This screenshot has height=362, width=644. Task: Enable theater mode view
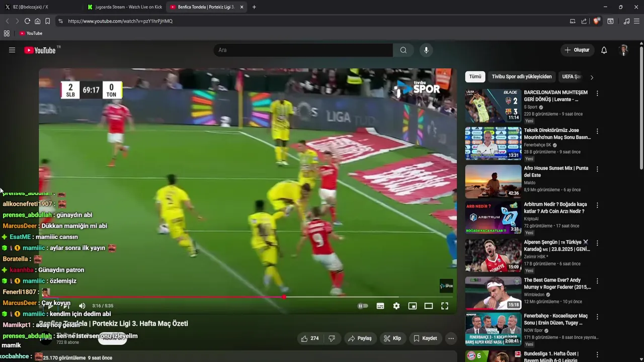click(429, 306)
